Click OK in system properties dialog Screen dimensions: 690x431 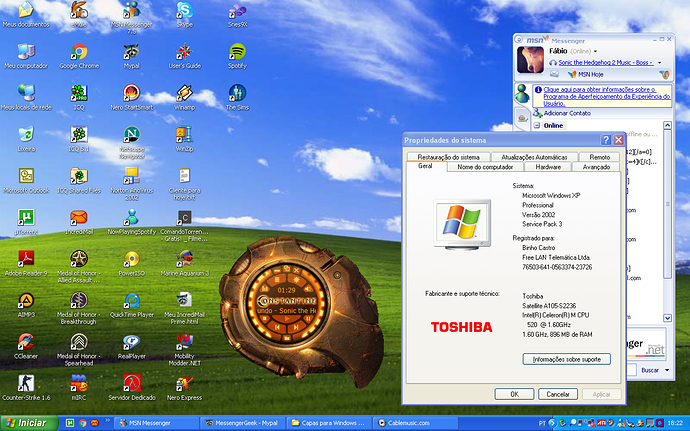pyautogui.click(x=514, y=394)
